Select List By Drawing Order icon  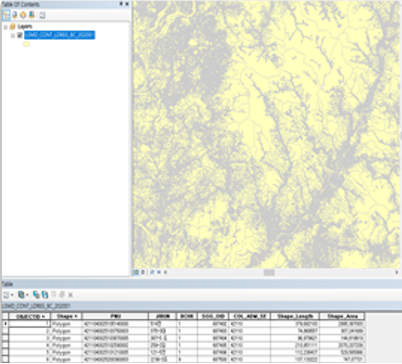tap(6, 15)
